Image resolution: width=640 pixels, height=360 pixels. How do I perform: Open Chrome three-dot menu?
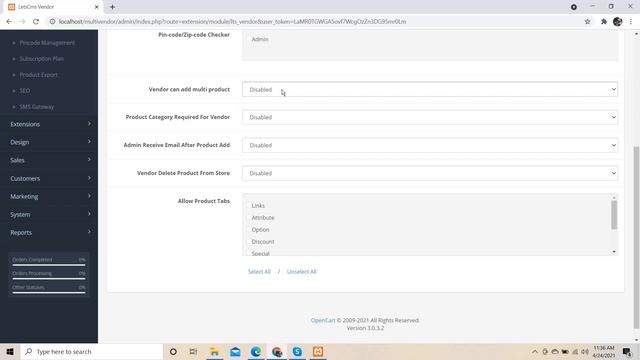point(631,22)
